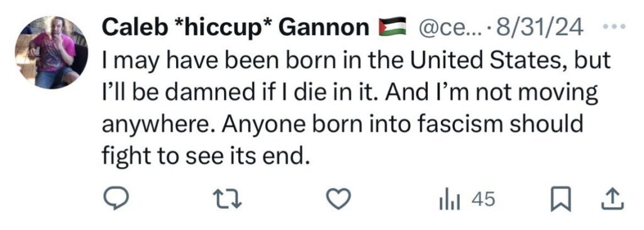Open the reply speech bubble icon

(x=116, y=200)
